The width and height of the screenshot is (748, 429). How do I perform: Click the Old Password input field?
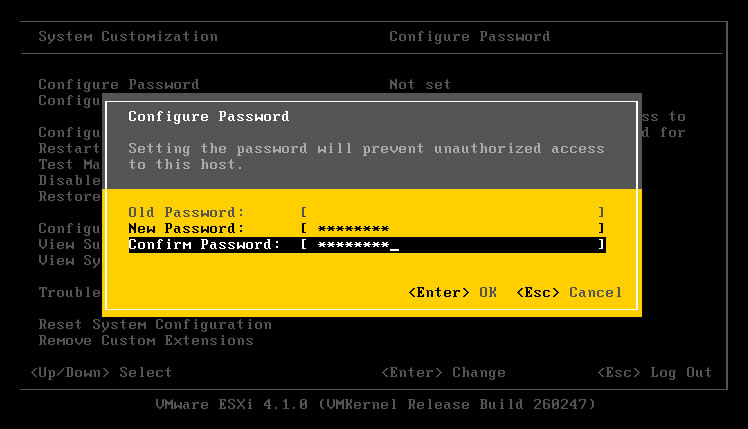pos(453,212)
